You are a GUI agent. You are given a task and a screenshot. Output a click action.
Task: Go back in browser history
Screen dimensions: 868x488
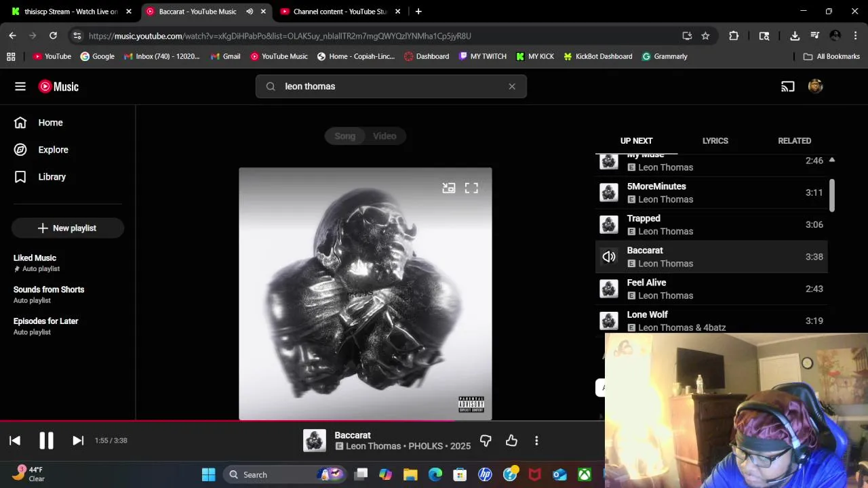point(12,36)
